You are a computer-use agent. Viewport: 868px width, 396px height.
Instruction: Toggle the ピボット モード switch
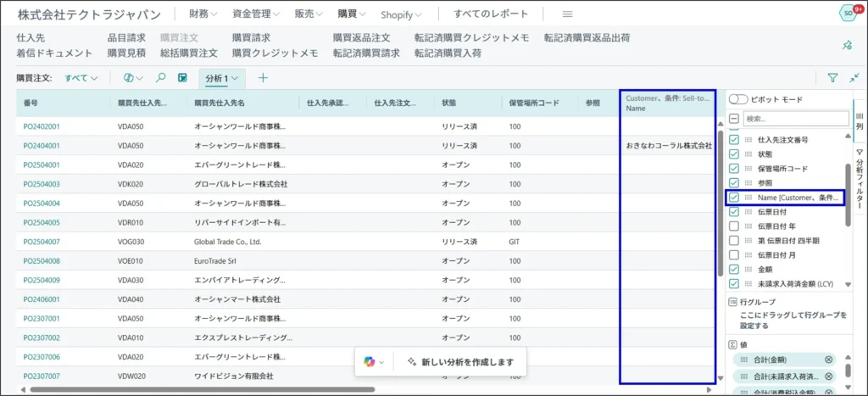pyautogui.click(x=739, y=99)
